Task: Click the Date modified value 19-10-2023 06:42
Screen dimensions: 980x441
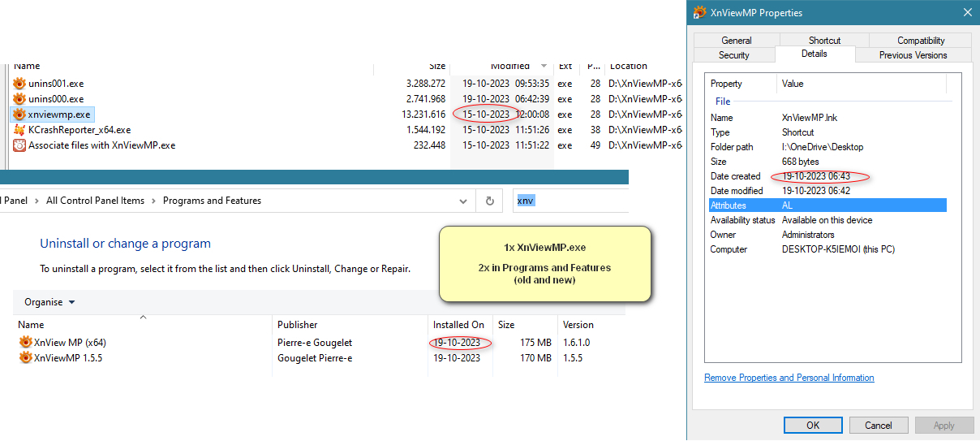Action: pos(816,191)
